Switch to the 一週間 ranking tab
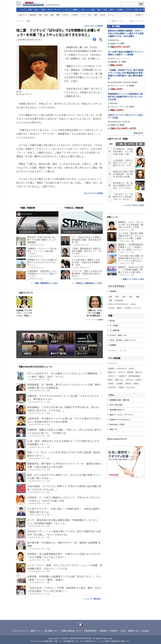The height and width of the screenshot is (644, 161). pos(120,144)
